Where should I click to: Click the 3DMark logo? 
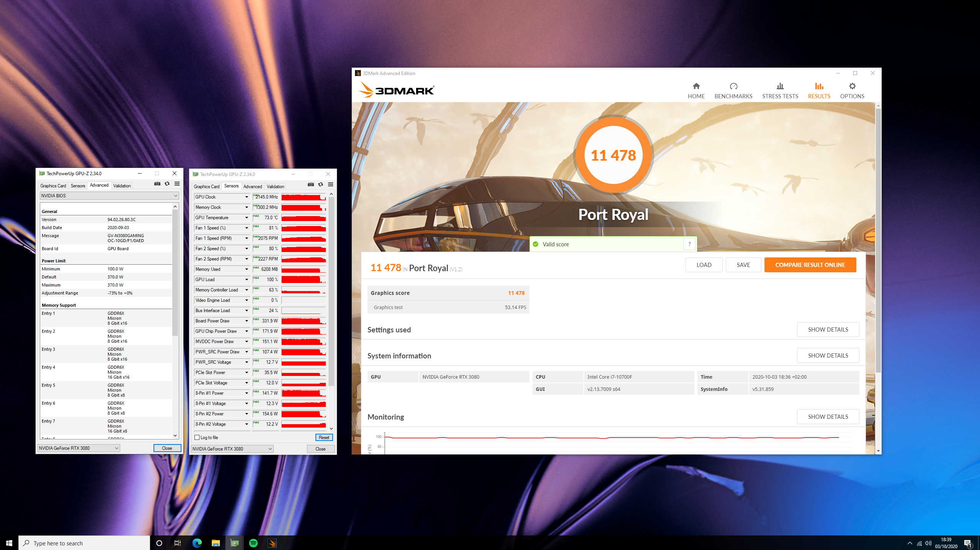coord(397,90)
